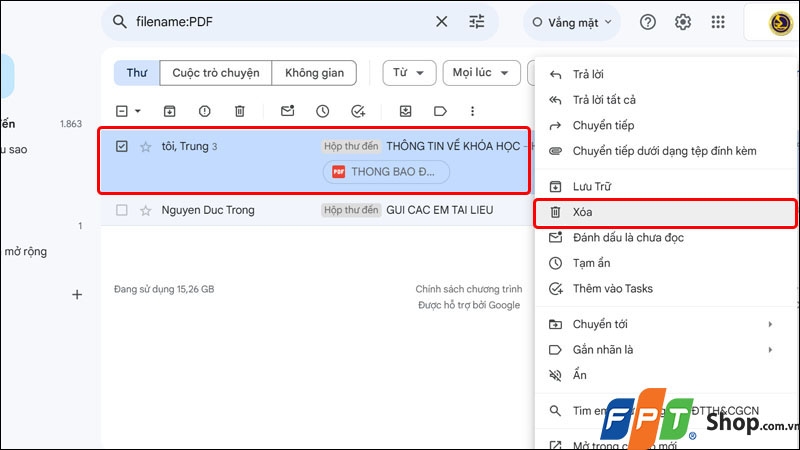This screenshot has height=450, width=800.
Task: Click the sender name Nguyen Duc Trong
Action: (208, 210)
